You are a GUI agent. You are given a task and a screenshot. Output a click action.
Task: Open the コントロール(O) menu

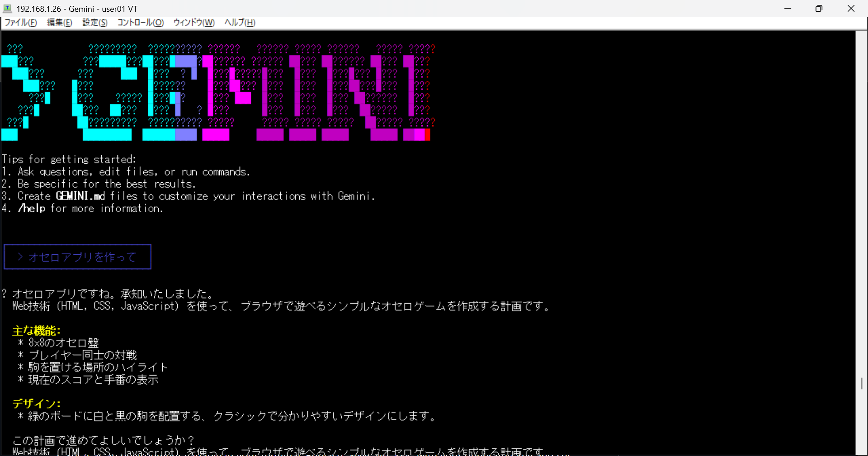pos(140,23)
